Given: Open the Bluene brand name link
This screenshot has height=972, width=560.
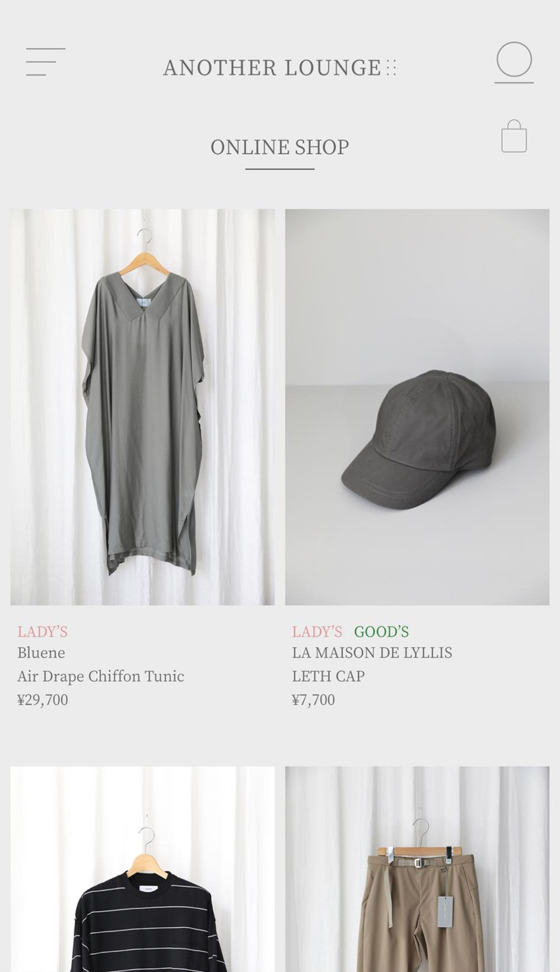Looking at the screenshot, I should click(41, 653).
